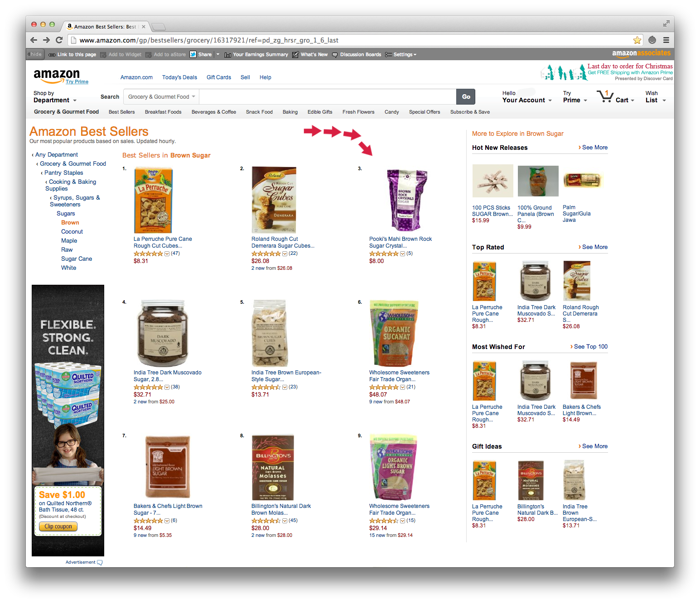Click the browser back arrow
Viewport: 700px width, 603px height.
(x=34, y=40)
